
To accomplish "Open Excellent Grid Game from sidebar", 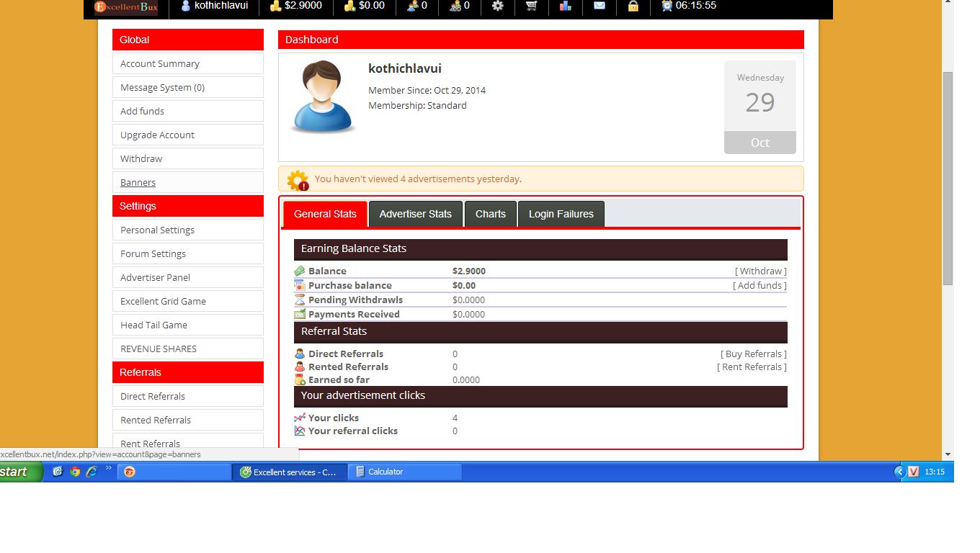I will (163, 301).
